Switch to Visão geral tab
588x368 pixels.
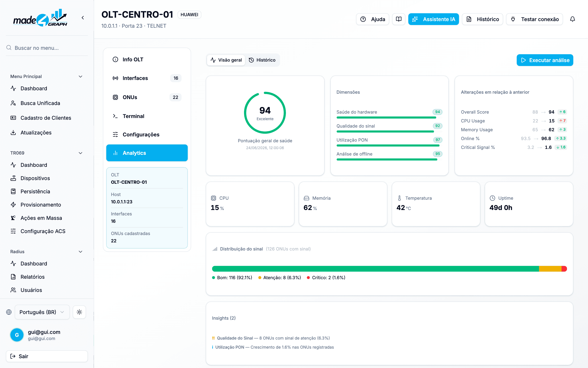coord(226,60)
